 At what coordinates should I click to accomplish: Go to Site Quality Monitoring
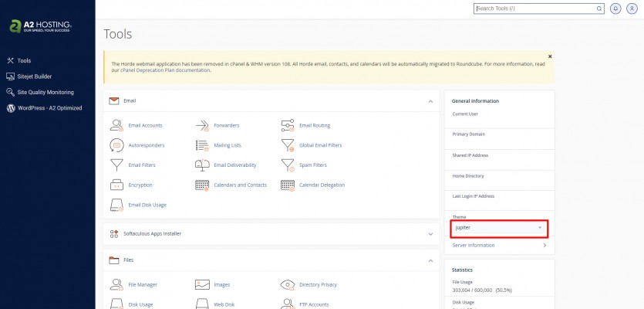click(x=45, y=92)
